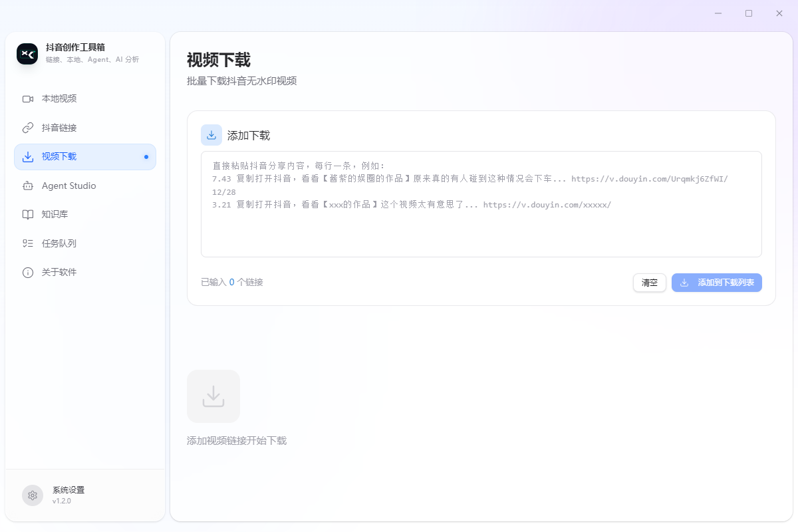The width and height of the screenshot is (798, 532).
Task: Click the download icon beside 视频下载
Action: [28, 157]
